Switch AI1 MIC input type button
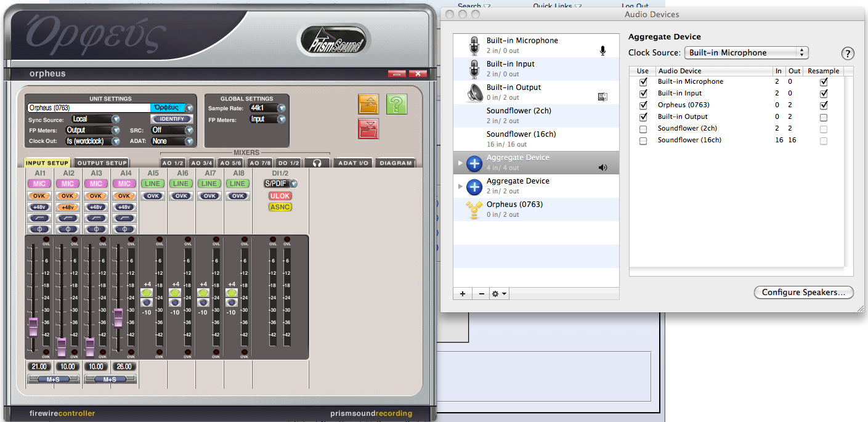Image resolution: width=868 pixels, height=422 pixels. [x=39, y=184]
